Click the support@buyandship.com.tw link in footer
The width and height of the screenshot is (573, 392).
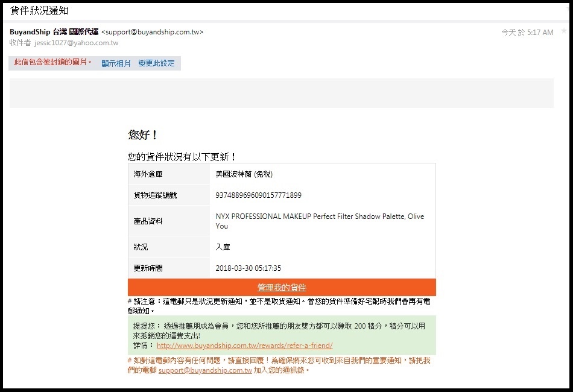[205, 370]
